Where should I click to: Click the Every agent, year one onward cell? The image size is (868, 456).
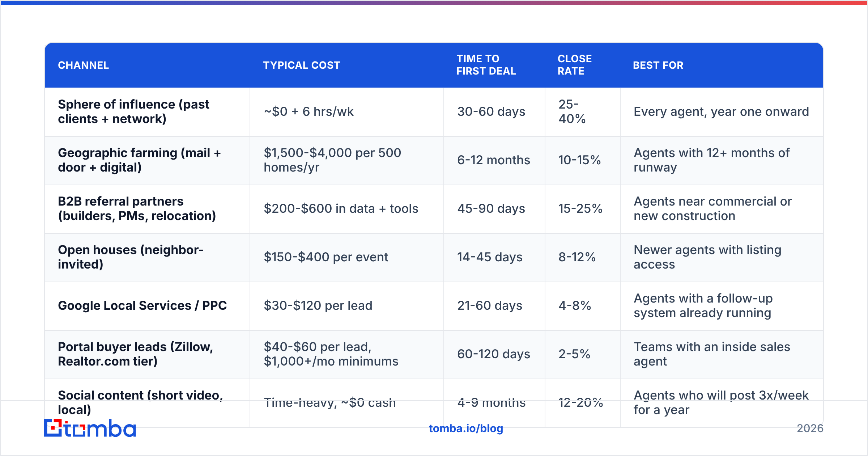(x=721, y=111)
